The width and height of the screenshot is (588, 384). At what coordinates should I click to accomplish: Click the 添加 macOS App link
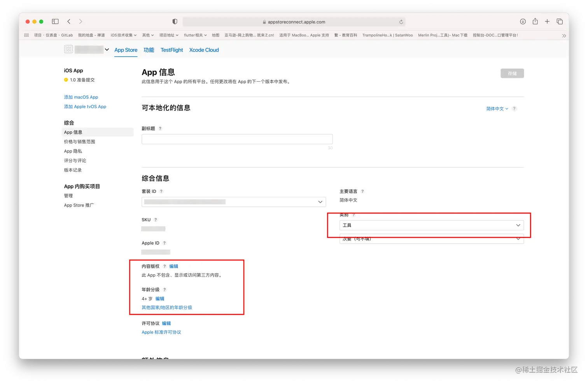point(81,97)
